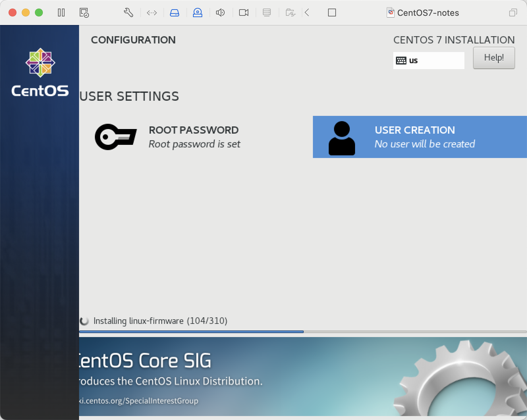The height and width of the screenshot is (420, 527).
Task: Click the overlapping windows icon in title bar
Action: point(513,13)
